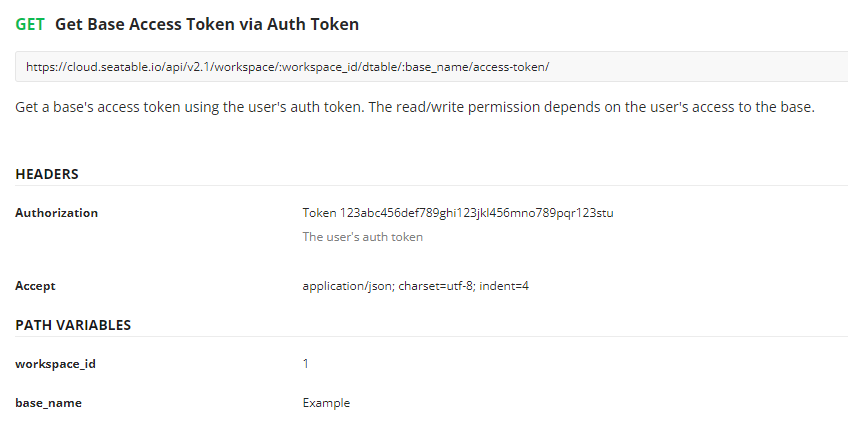Select the base_name variable name

48,403
